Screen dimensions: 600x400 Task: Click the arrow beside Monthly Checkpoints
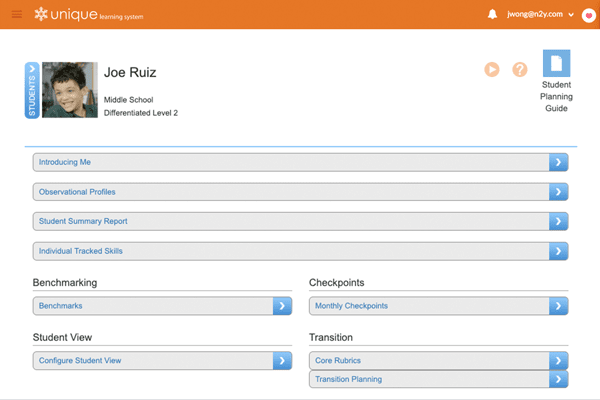558,306
